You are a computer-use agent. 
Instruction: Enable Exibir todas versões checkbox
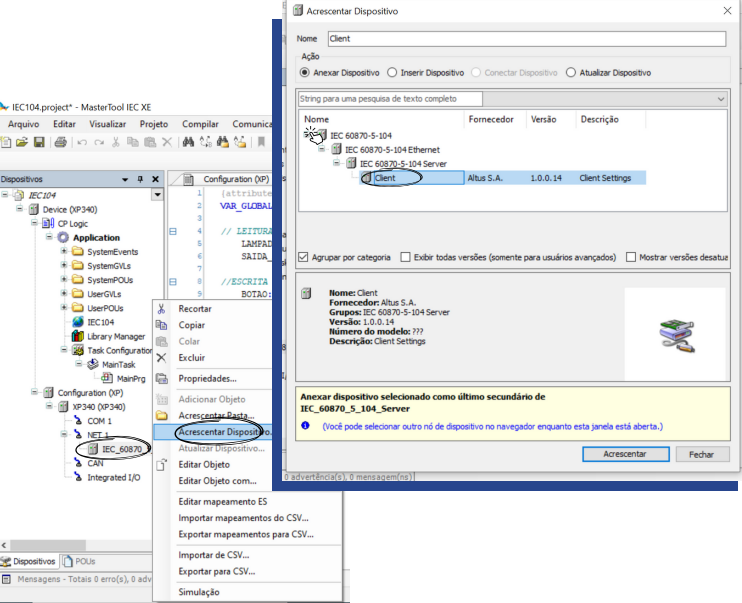click(405, 257)
